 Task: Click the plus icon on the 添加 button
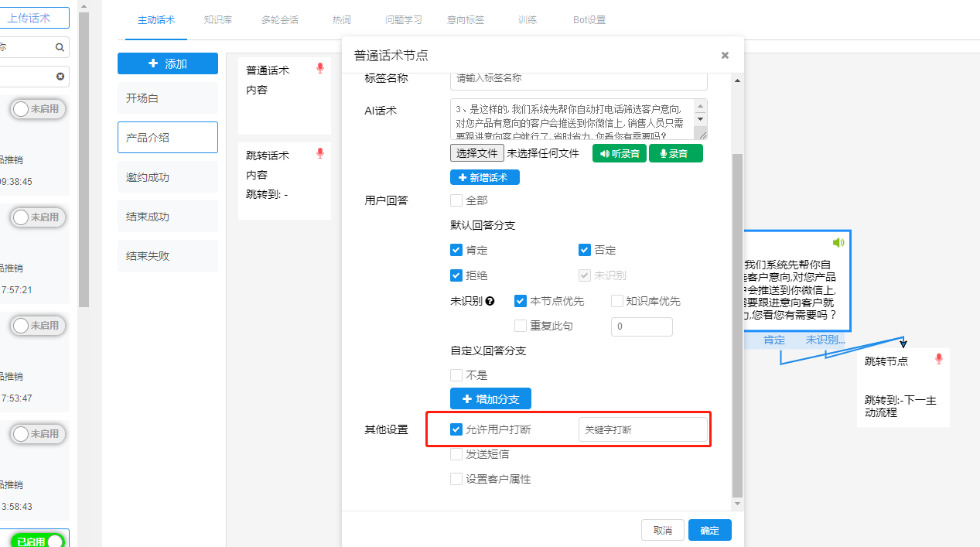[x=154, y=63]
